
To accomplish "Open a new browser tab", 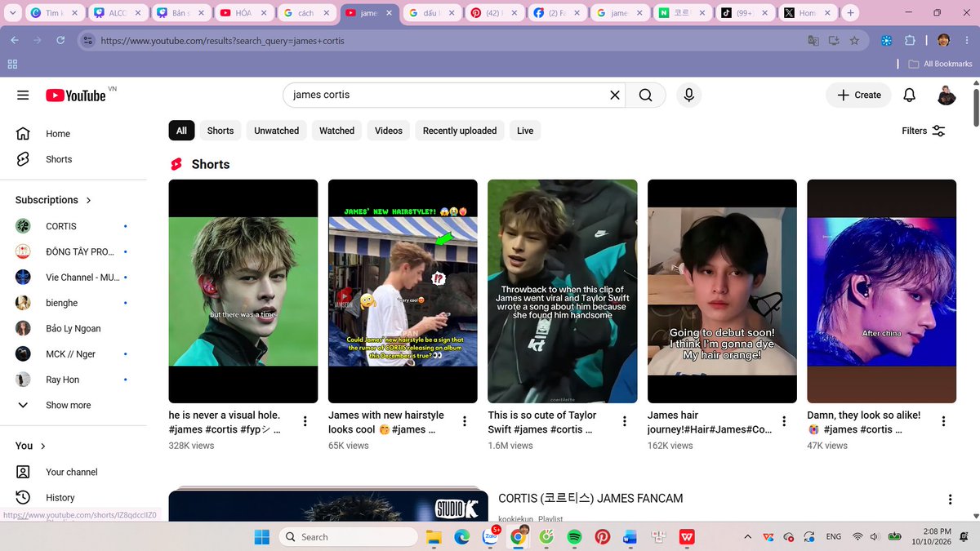I will pos(850,13).
